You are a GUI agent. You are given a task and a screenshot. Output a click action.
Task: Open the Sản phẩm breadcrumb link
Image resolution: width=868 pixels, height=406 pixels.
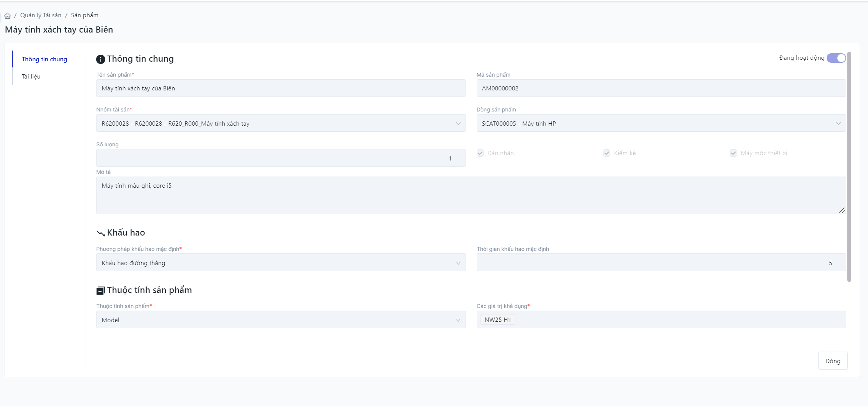(85, 15)
